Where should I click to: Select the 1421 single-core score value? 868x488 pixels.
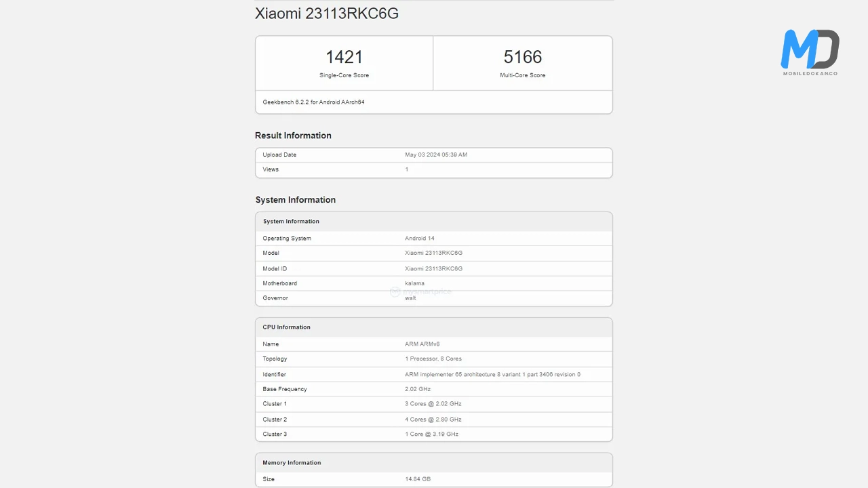pos(344,57)
